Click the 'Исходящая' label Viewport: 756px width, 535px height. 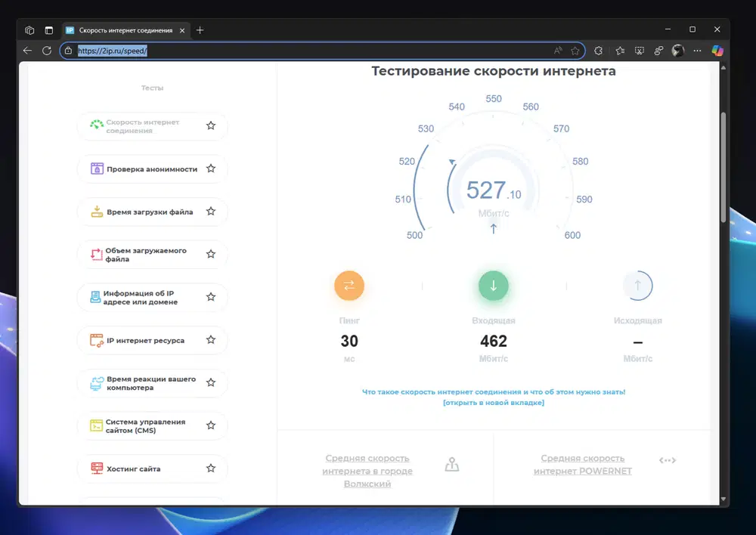(x=637, y=320)
